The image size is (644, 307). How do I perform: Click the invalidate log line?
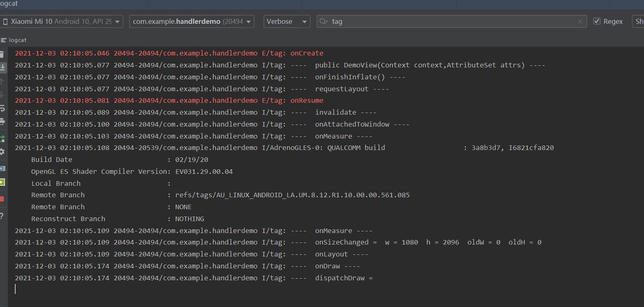tap(195, 112)
